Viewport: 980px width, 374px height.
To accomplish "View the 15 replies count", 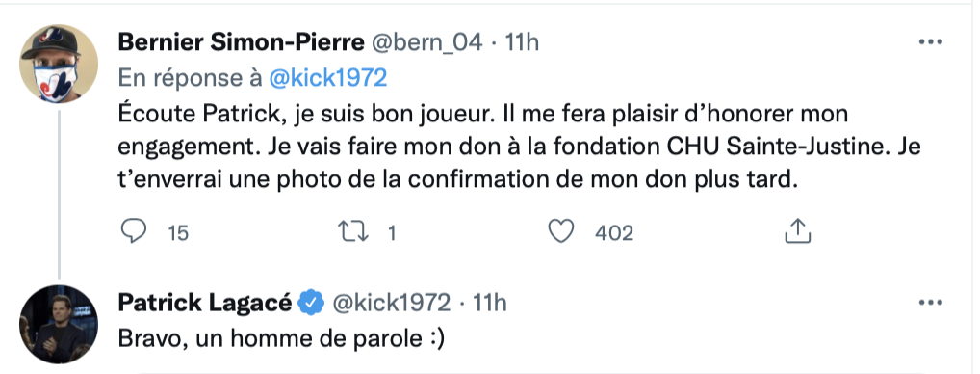I will [x=178, y=233].
